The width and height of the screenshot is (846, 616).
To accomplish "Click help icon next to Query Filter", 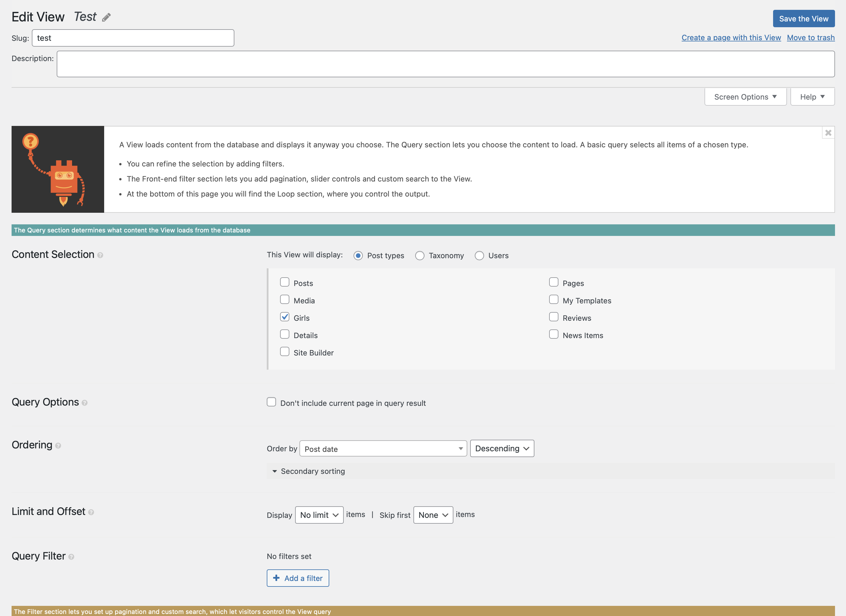I will pyautogui.click(x=71, y=557).
